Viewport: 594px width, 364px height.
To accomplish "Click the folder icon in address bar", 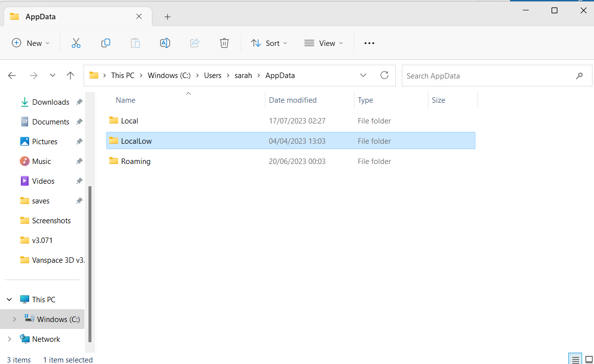I will click(x=94, y=75).
